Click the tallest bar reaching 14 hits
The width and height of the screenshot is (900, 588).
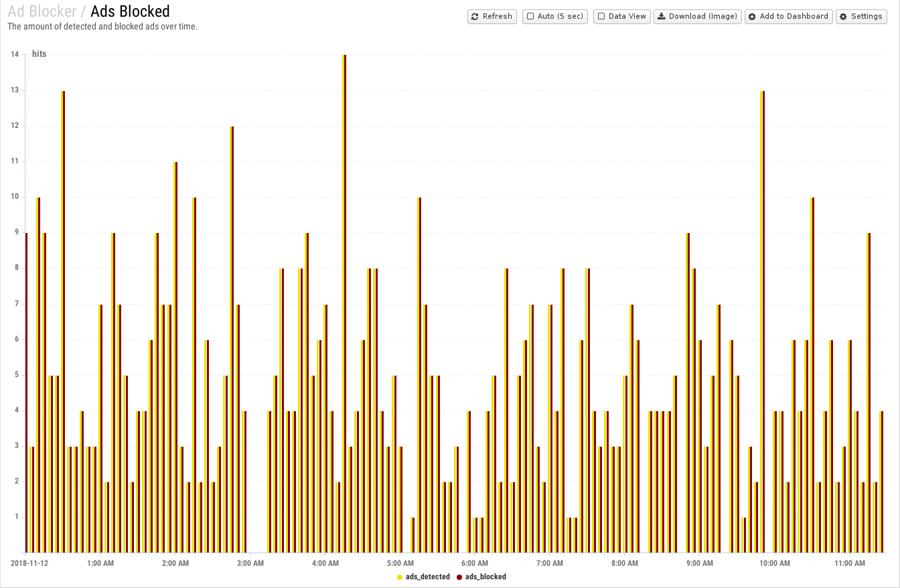[x=344, y=303]
